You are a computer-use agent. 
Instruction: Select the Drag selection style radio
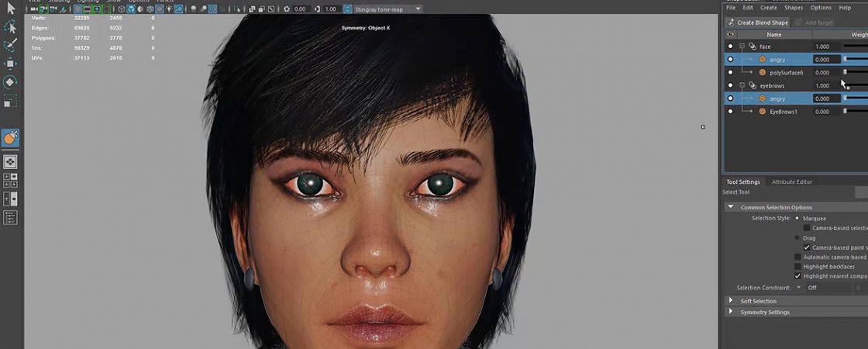[797, 237]
